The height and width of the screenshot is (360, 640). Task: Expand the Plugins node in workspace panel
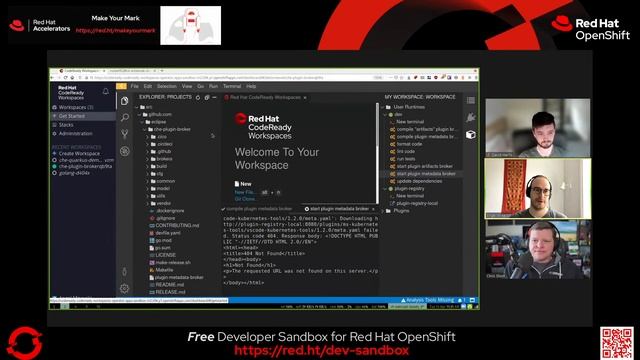point(402,211)
